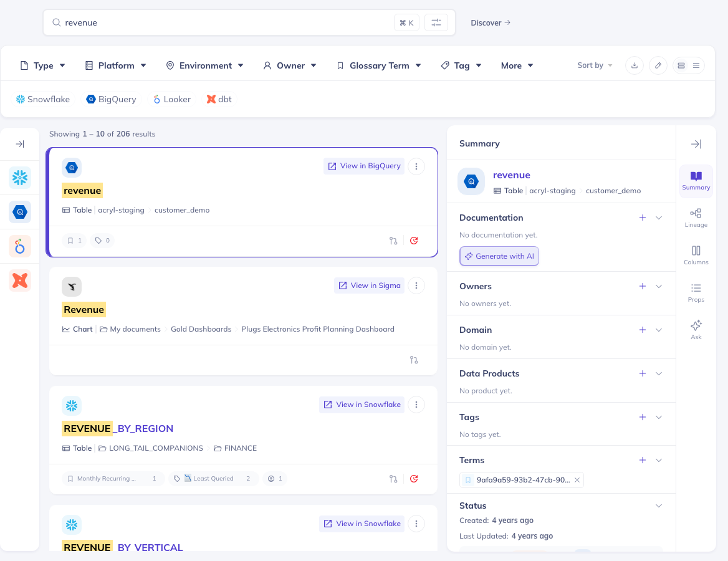Open the Sort by dropdown

click(595, 65)
